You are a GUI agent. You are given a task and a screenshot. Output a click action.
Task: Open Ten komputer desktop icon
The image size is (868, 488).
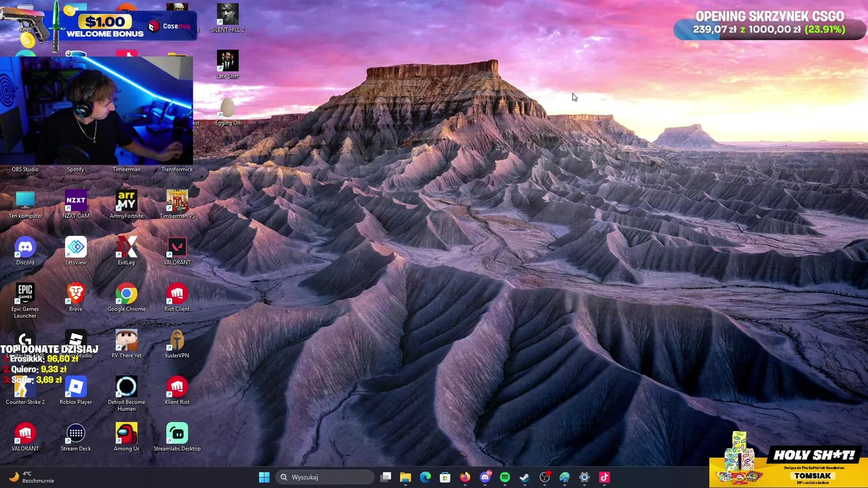(x=25, y=204)
